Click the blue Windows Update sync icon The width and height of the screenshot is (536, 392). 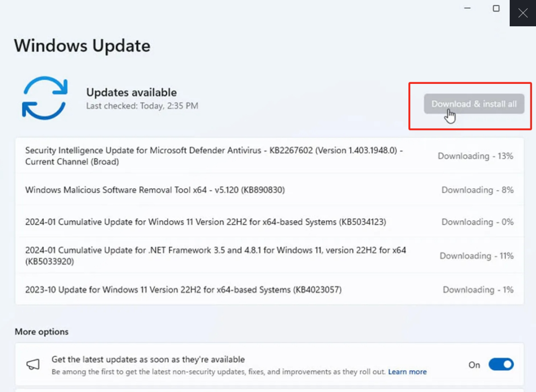click(45, 98)
